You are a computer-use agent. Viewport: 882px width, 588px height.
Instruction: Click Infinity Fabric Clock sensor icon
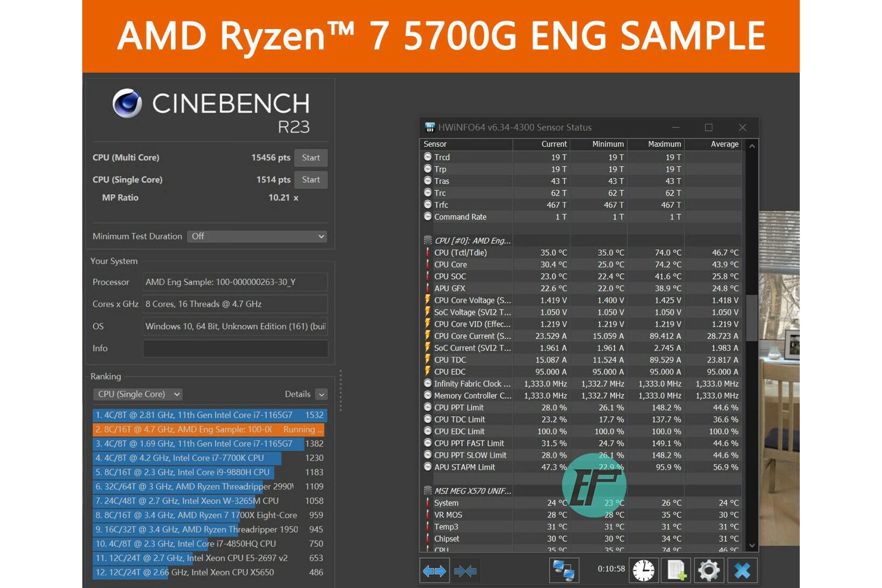click(428, 383)
